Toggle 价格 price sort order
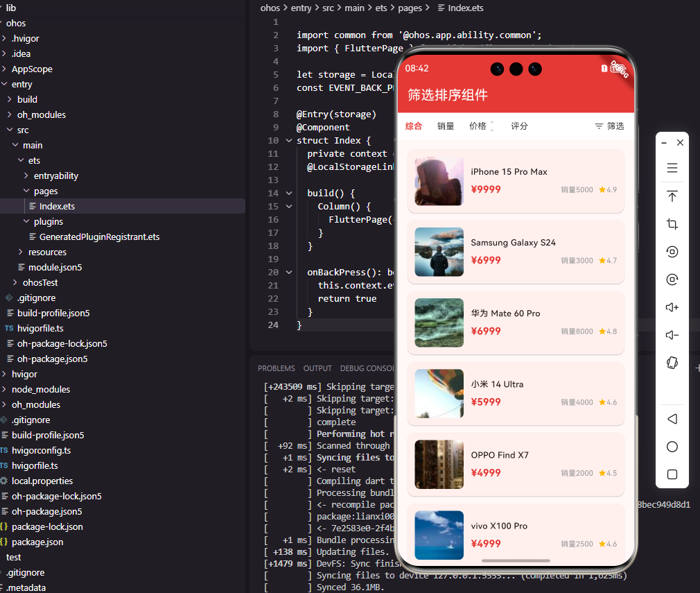This screenshot has width=700, height=593. [481, 126]
